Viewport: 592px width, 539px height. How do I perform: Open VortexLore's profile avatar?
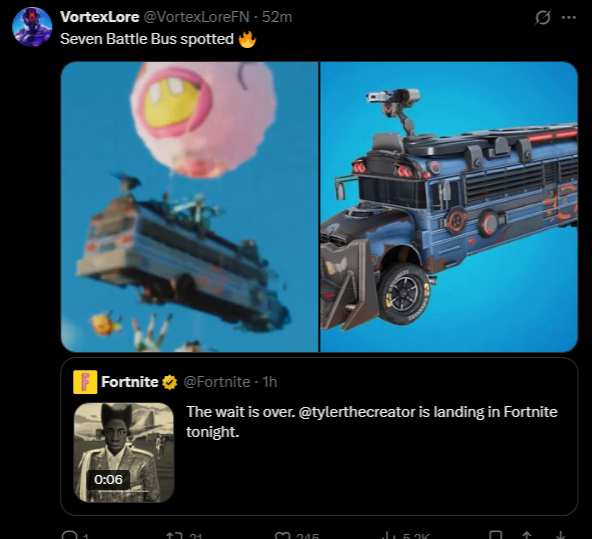pos(32,27)
